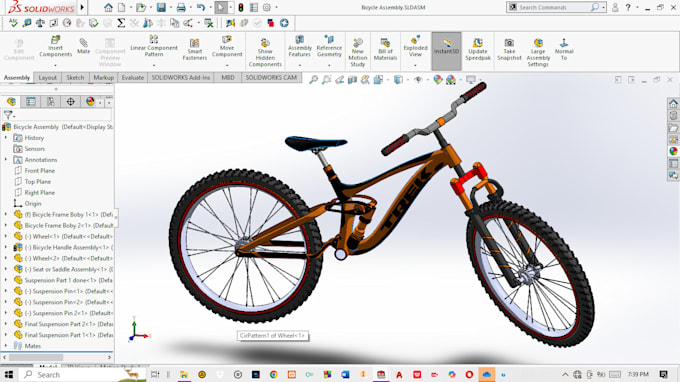
Task: Open the Hide/Show Items eye icon
Action: [418, 80]
